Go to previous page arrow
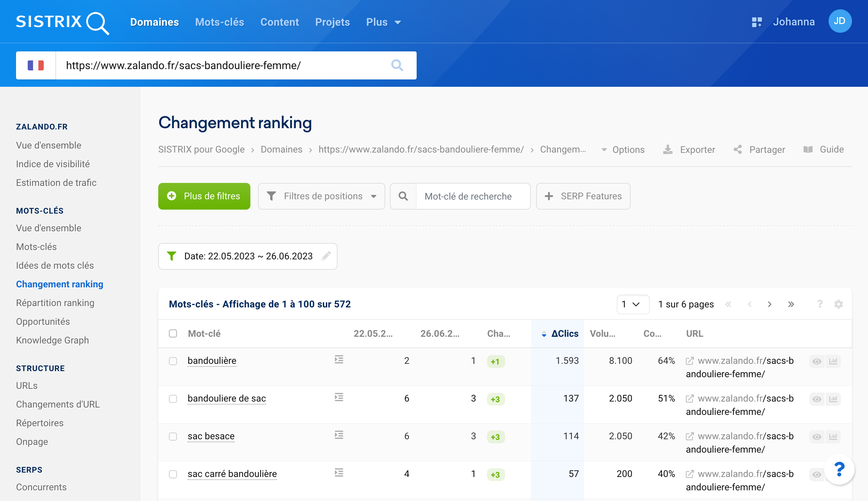 749,304
